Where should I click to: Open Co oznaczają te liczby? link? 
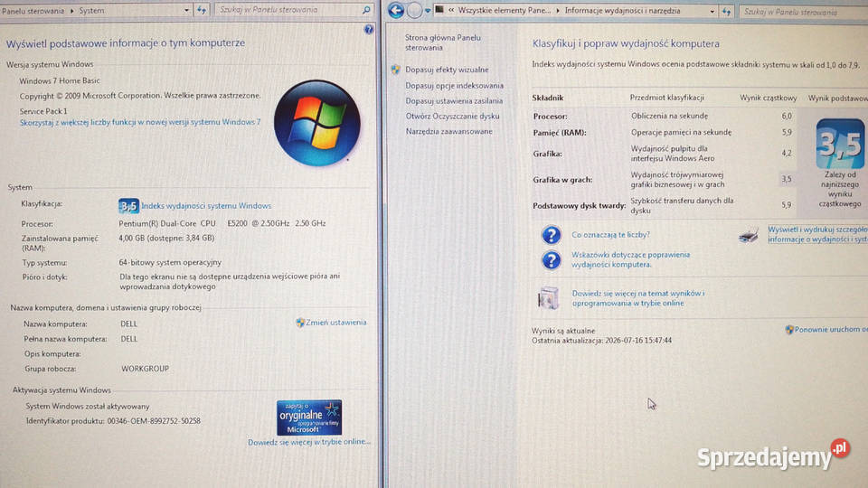pos(610,235)
